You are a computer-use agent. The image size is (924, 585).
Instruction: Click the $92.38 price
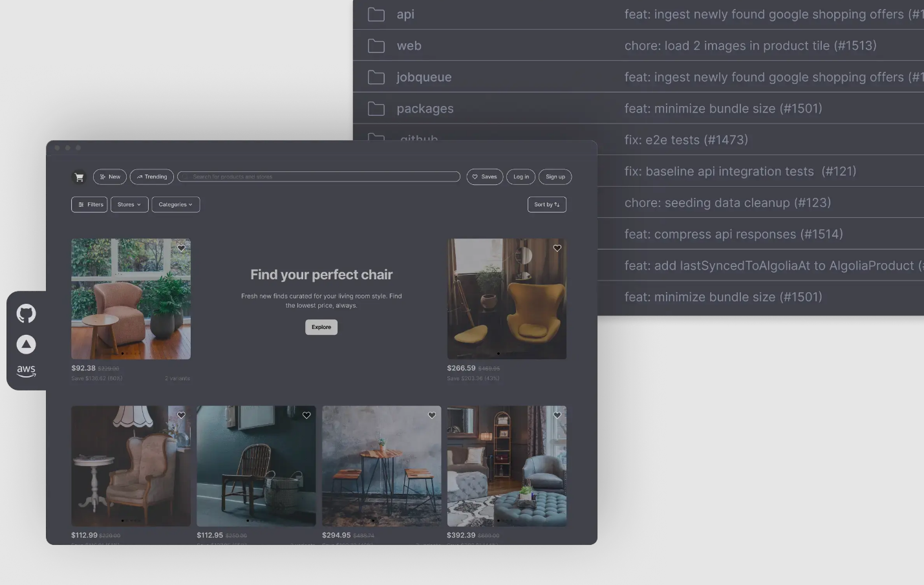83,368
